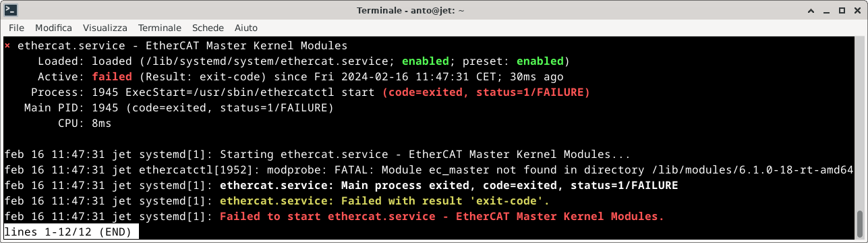
Task: Open the Terminale menu
Action: (x=160, y=28)
